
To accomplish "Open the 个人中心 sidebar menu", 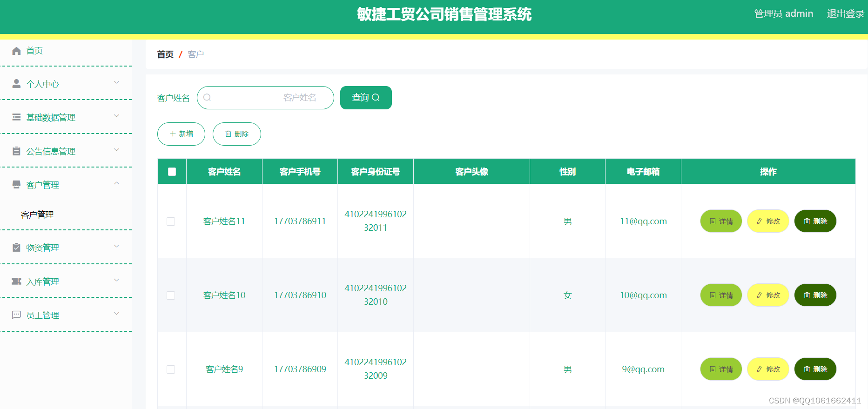I will coord(66,84).
